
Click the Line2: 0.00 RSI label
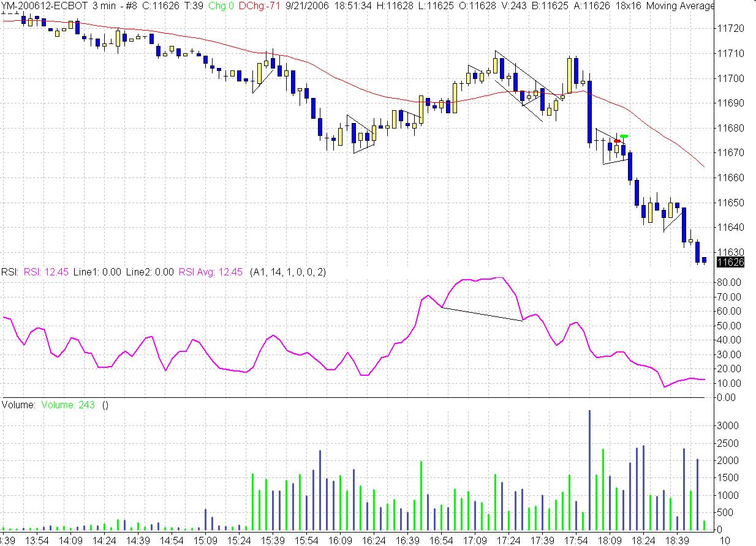[149, 272]
